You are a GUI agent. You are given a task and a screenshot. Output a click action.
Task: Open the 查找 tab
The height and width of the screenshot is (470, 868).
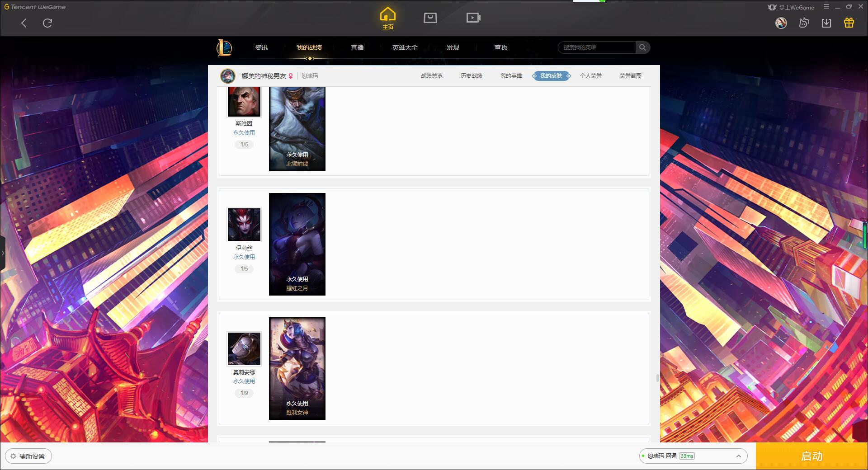[x=501, y=47]
